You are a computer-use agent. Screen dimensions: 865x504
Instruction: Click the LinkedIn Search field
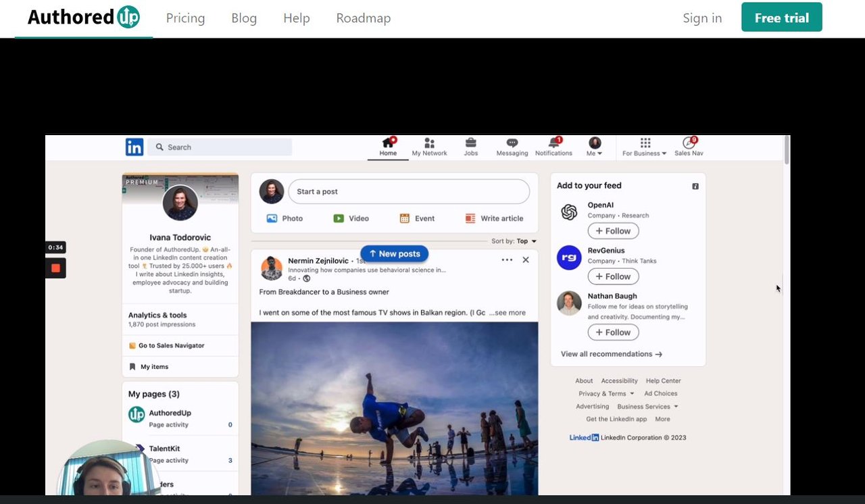pos(220,147)
